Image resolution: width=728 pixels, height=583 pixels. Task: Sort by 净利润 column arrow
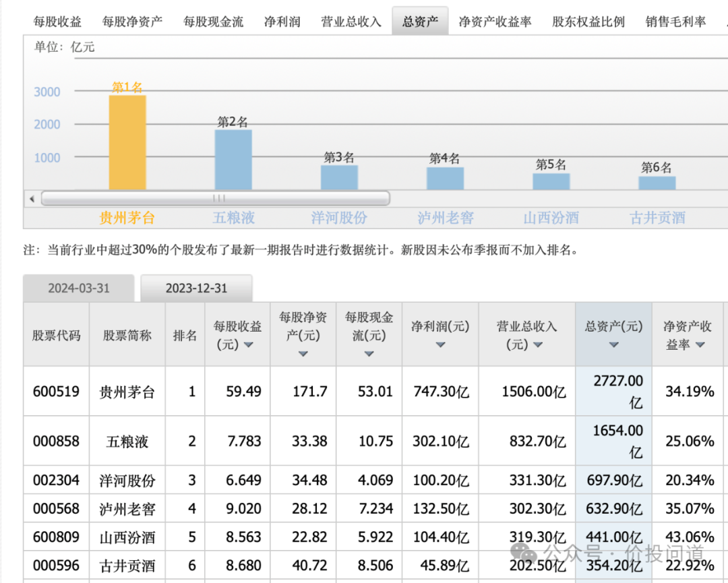click(x=441, y=345)
